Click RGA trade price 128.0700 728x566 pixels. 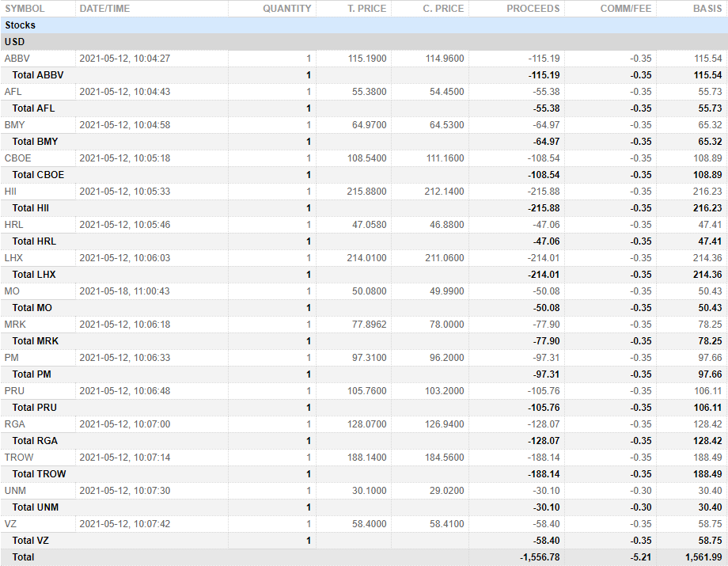click(367, 424)
